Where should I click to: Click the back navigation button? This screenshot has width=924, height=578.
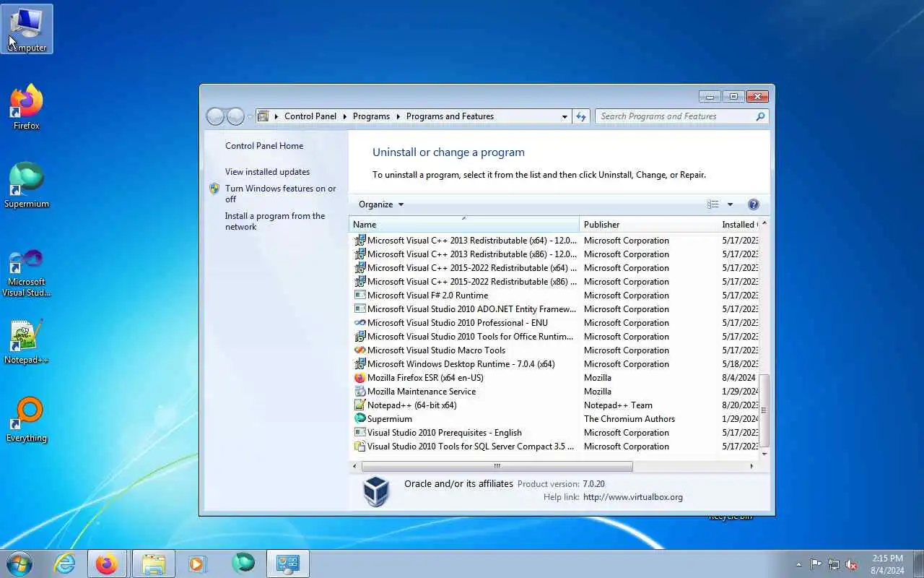[215, 116]
